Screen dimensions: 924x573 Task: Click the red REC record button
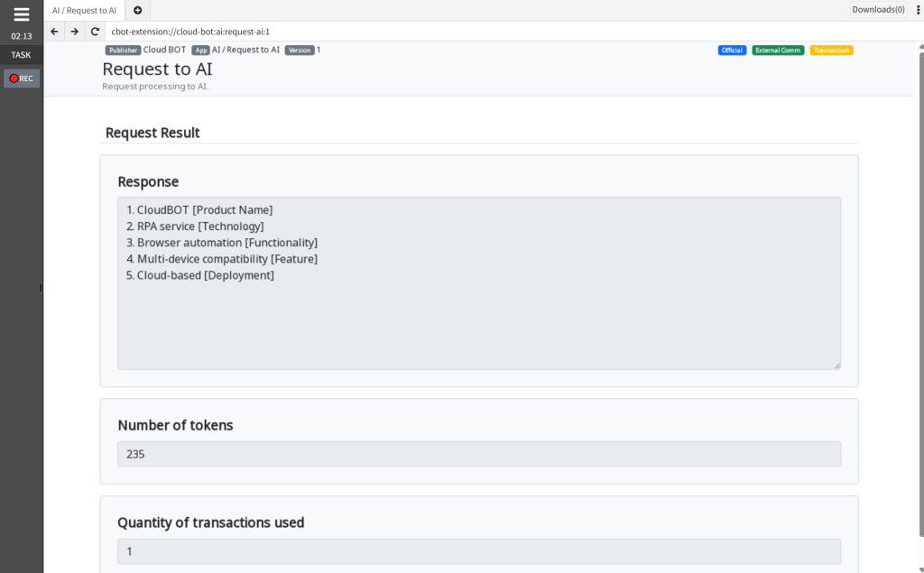tap(22, 79)
